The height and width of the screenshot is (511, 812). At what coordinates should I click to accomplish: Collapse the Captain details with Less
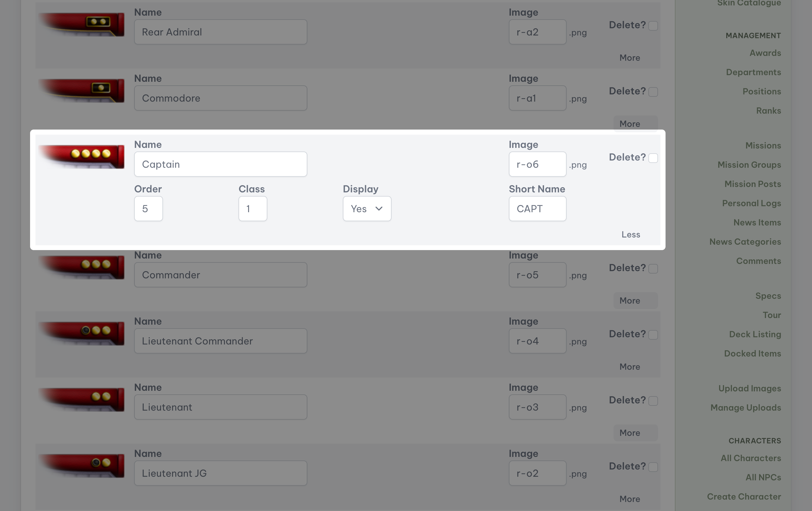[631, 234]
